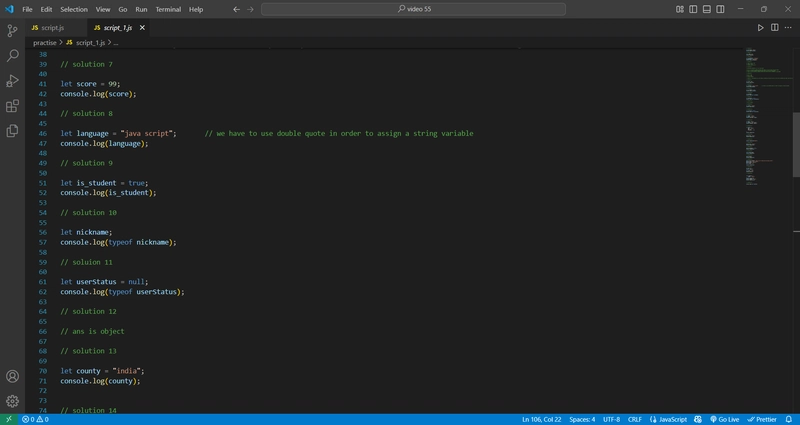Screen dimensions: 800x425
Task: Open the Manage gear settings icon
Action: 12,402
